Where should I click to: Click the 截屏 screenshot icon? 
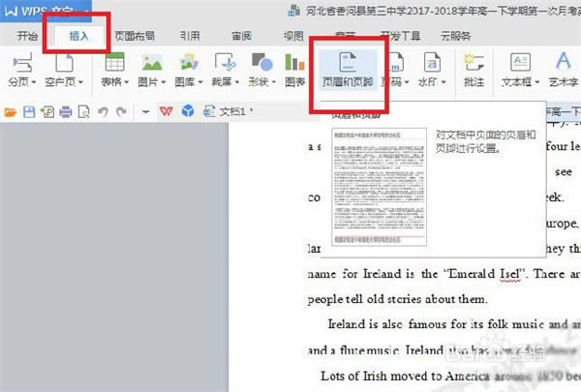click(x=226, y=62)
